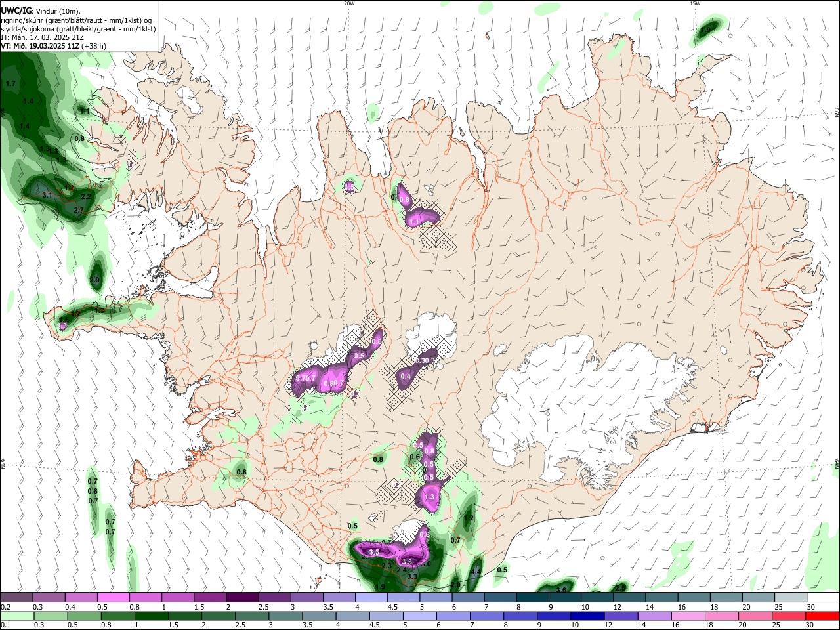Click the 4.4 rain value on the south coast

pyautogui.click(x=476, y=572)
